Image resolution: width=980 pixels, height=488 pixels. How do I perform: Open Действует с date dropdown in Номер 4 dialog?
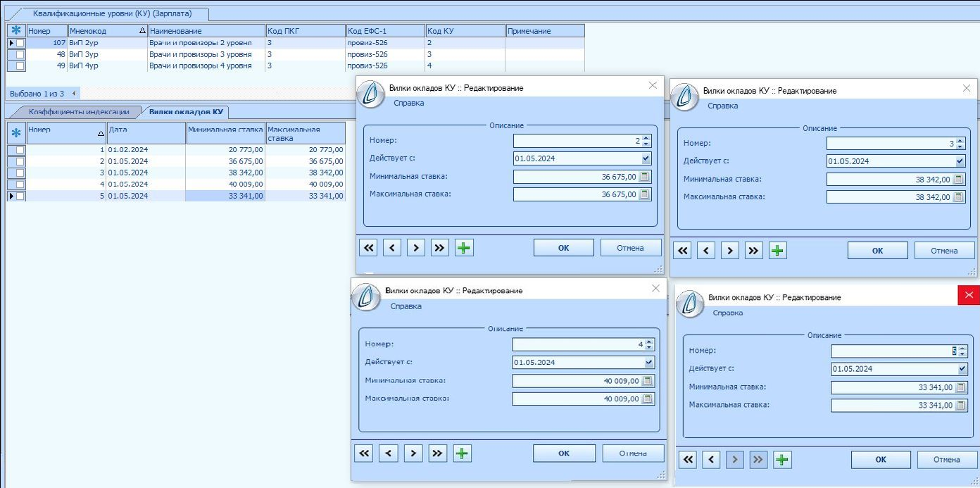point(648,363)
